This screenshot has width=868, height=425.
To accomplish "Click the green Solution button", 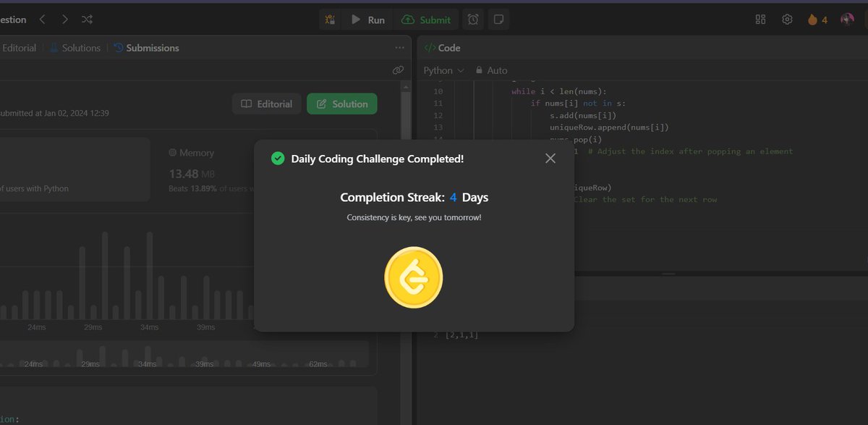I will 342,104.
